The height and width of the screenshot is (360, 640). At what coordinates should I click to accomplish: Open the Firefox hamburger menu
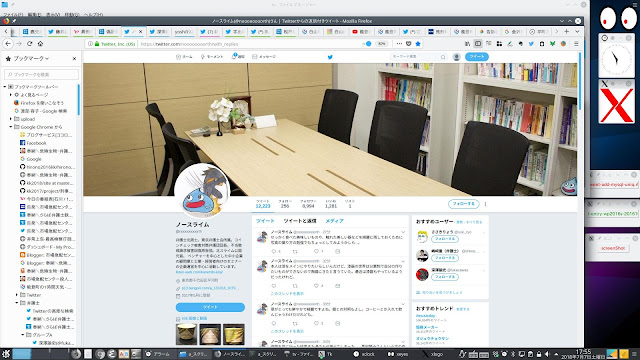tap(576, 44)
